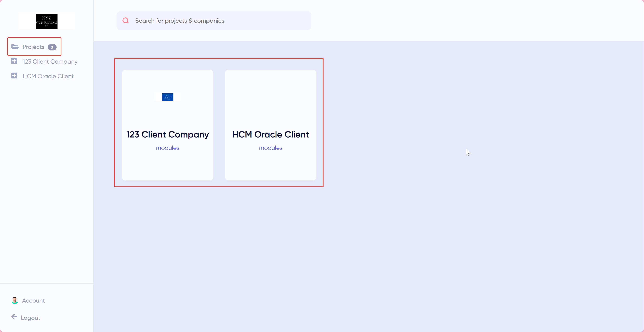
Task: Click the projects count badge
Action: (52, 47)
